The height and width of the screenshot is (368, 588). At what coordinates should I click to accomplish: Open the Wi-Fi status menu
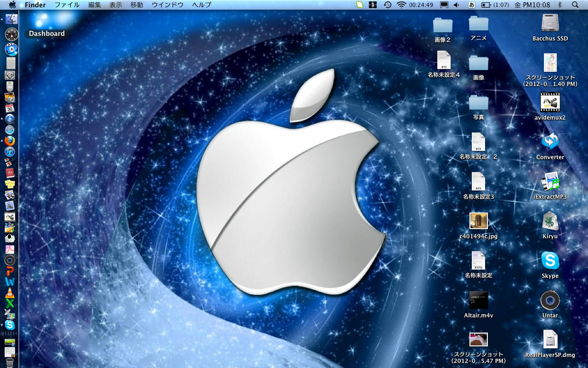(x=401, y=5)
